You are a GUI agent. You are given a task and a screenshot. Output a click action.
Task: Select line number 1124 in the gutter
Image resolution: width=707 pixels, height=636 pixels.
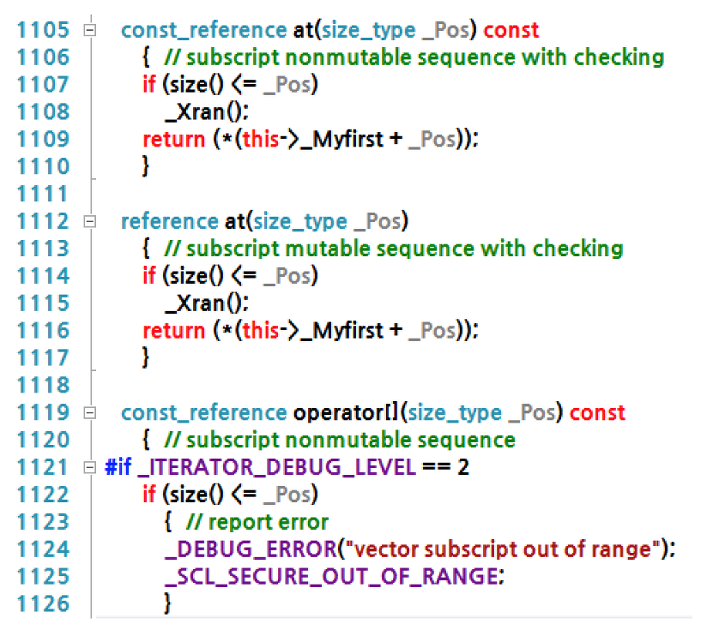pyautogui.click(x=43, y=549)
